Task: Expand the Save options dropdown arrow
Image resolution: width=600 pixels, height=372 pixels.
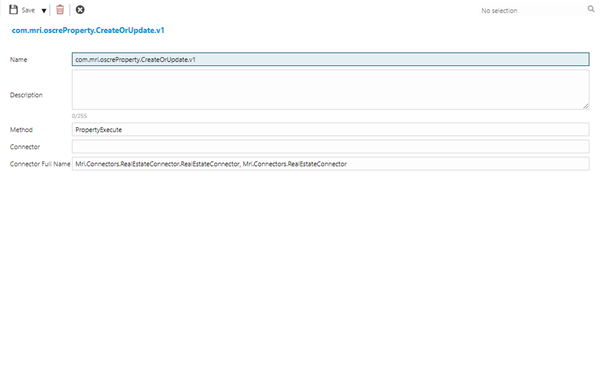Action: [x=44, y=11]
